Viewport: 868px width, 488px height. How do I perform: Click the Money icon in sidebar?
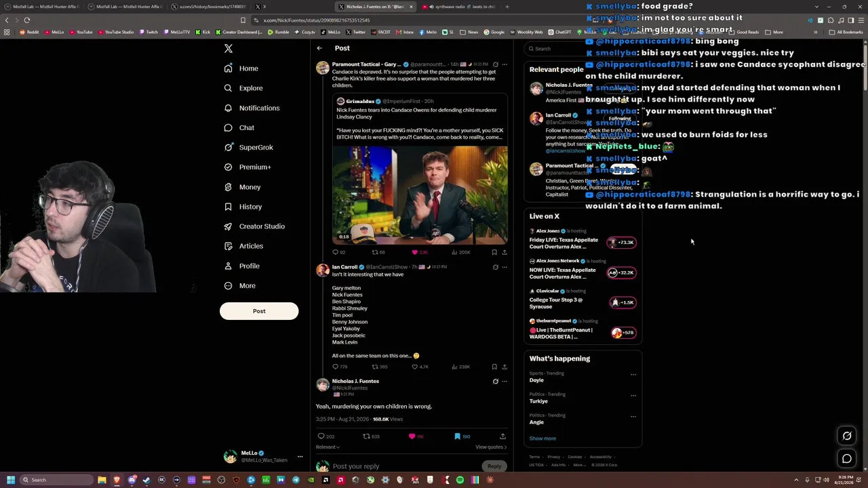pos(229,187)
